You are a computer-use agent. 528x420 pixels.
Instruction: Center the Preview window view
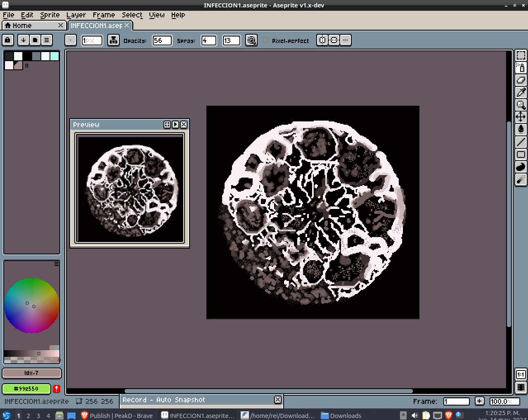point(167,124)
